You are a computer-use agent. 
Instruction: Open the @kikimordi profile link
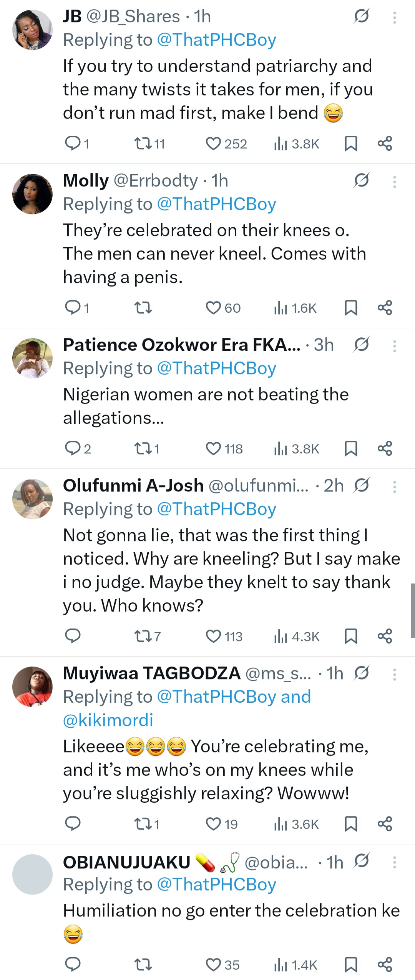pyautogui.click(x=108, y=720)
